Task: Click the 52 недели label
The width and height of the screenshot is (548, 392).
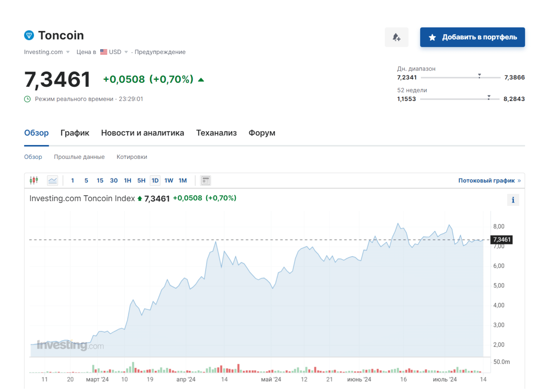Action: 412,90
